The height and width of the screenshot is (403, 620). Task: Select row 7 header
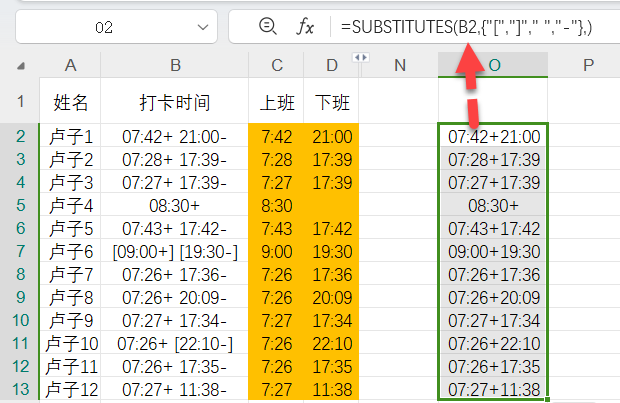coord(21,251)
